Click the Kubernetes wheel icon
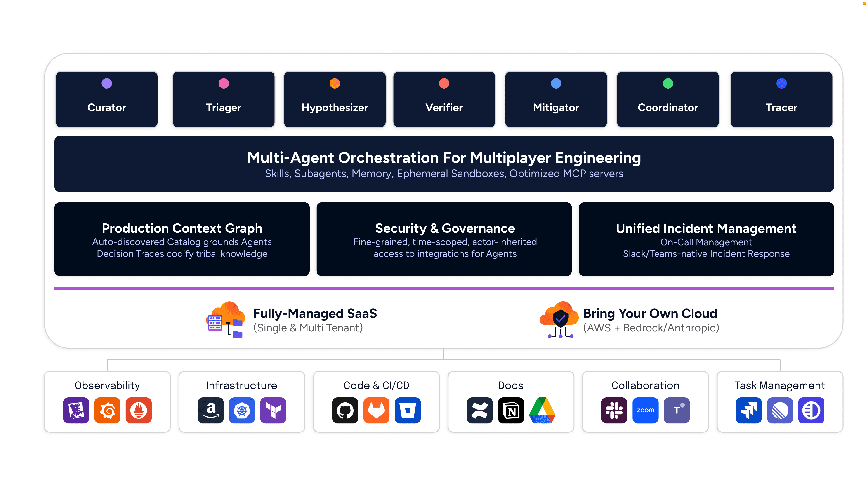The height and width of the screenshot is (488, 868). 242,410
